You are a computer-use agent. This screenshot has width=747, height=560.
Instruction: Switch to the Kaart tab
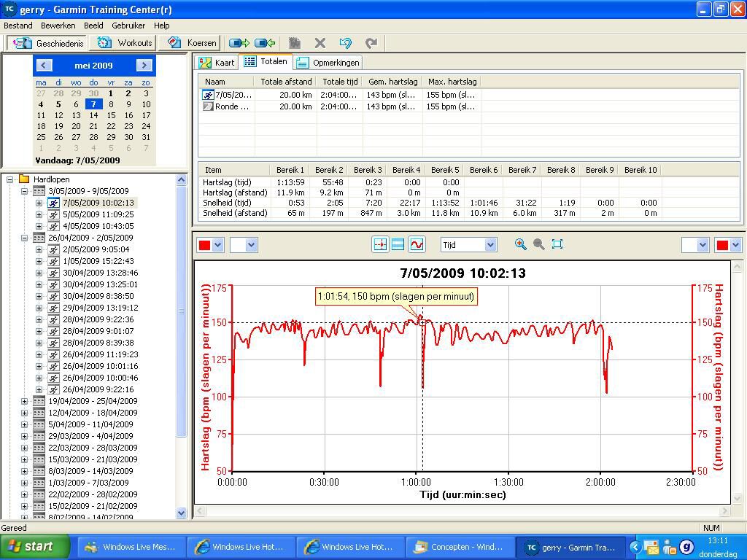pos(217,63)
